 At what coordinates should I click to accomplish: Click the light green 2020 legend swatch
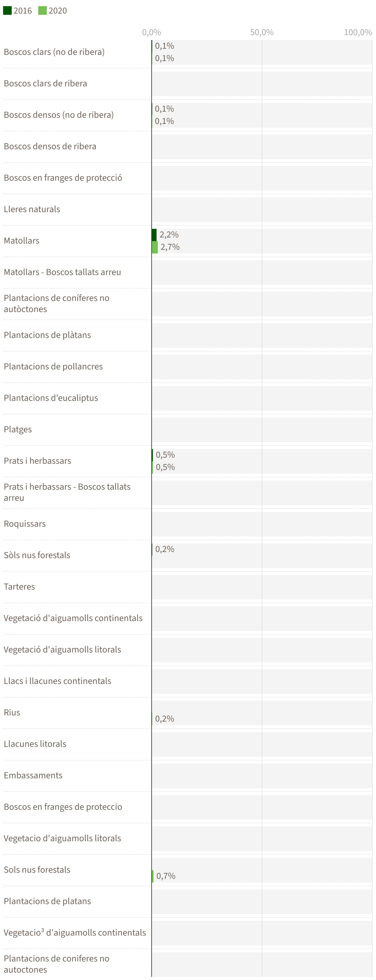coord(42,10)
